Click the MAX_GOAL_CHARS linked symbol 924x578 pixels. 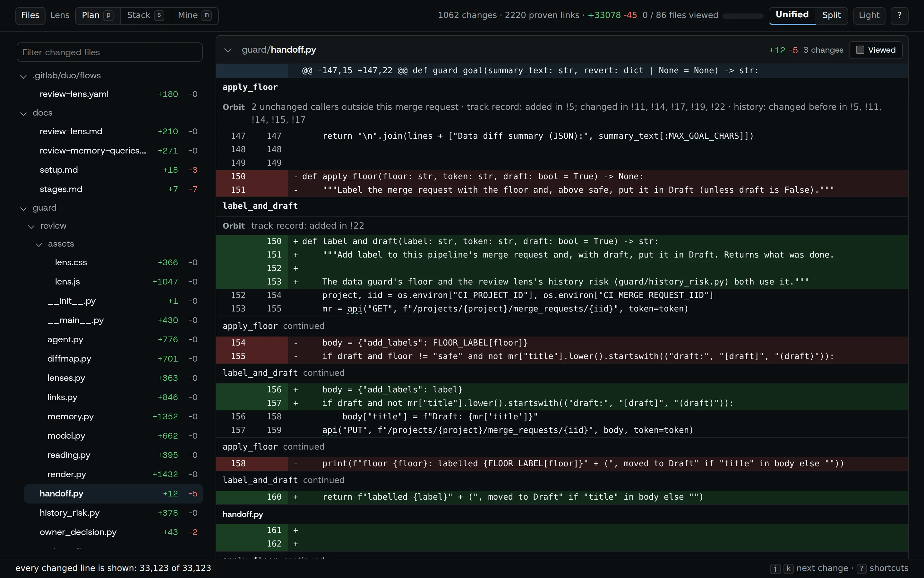point(703,136)
